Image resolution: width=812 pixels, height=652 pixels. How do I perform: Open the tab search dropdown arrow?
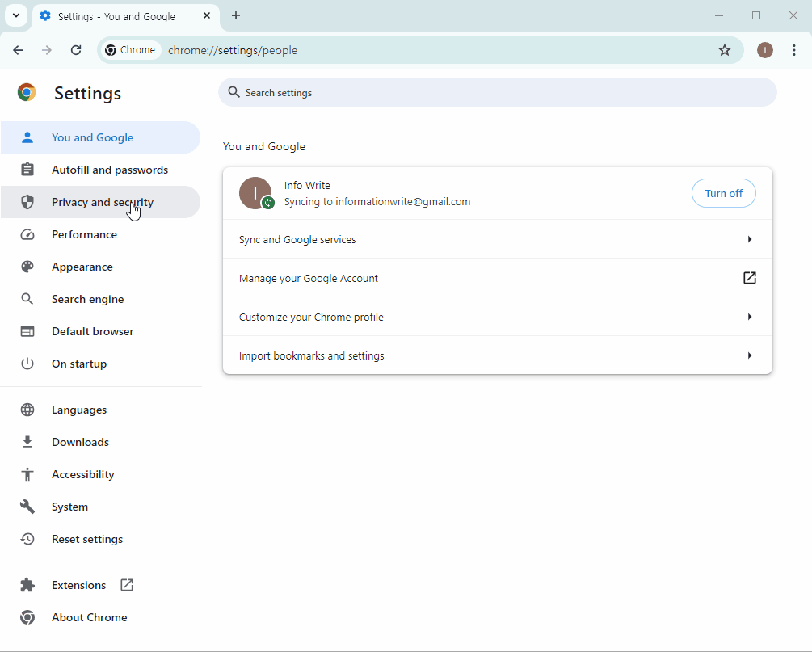tap(16, 15)
